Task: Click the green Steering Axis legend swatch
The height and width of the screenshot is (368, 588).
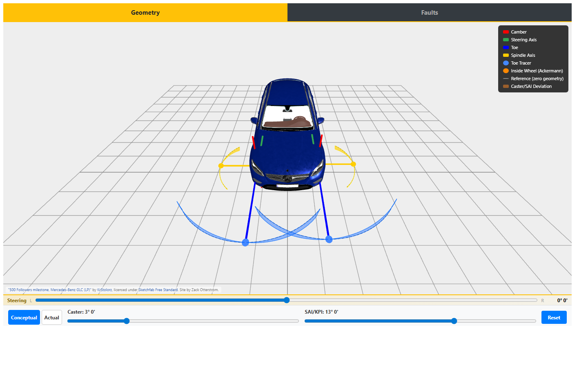Action: (x=506, y=40)
